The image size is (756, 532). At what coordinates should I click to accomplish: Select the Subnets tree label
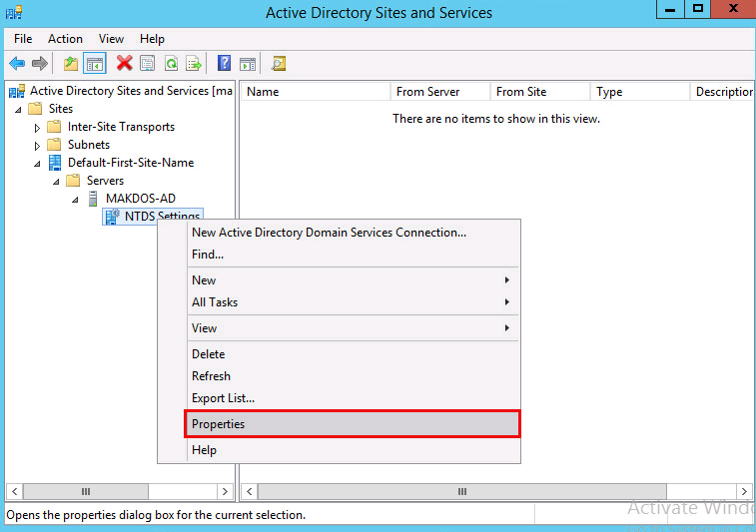pyautogui.click(x=89, y=145)
